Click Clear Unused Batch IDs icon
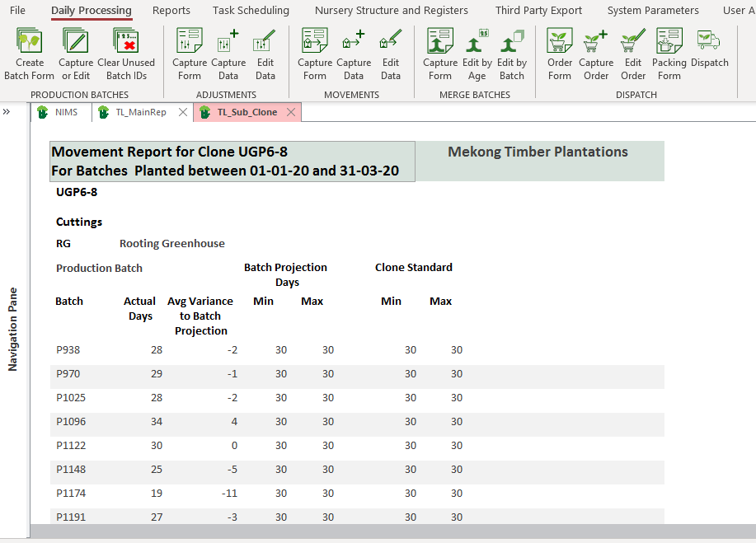Screen dimensions: 756x543 (x=125, y=54)
